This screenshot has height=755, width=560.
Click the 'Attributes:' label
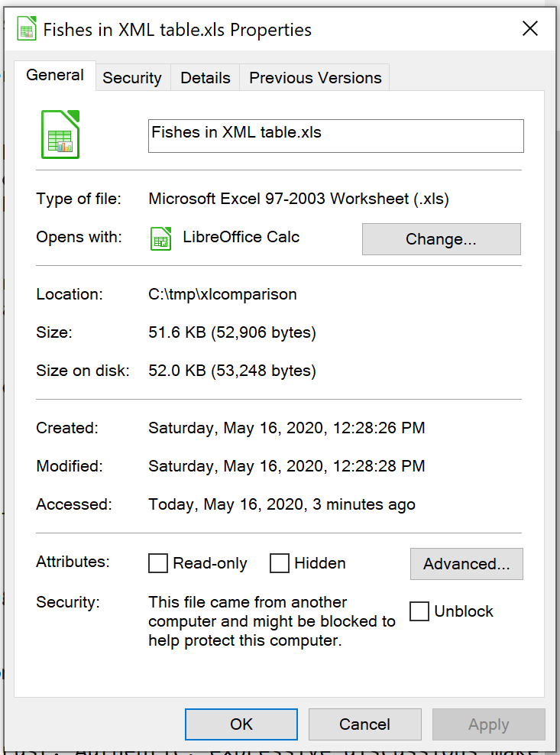(x=73, y=562)
